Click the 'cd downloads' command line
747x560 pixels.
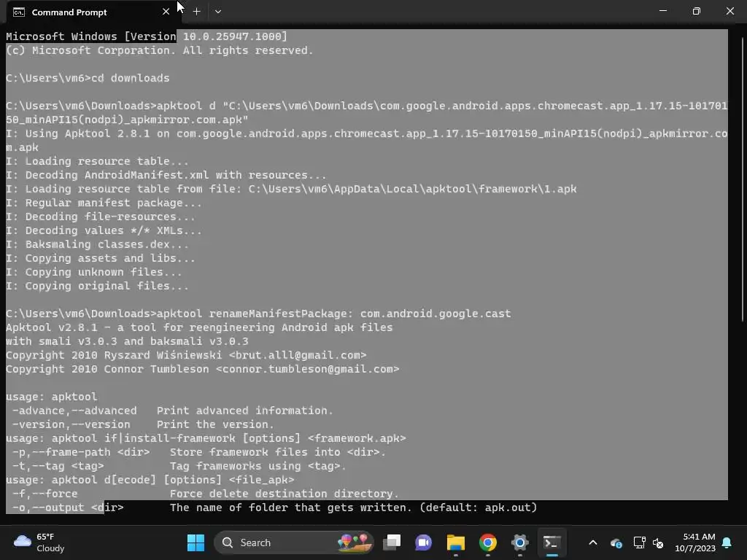tap(88, 78)
